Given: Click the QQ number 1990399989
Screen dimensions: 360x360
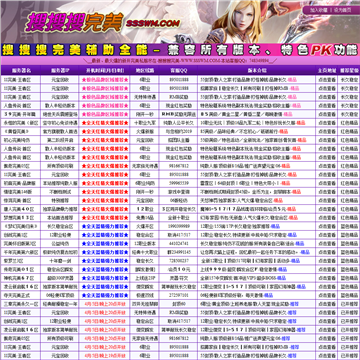Looking at the screenshot, I should (179, 226).
